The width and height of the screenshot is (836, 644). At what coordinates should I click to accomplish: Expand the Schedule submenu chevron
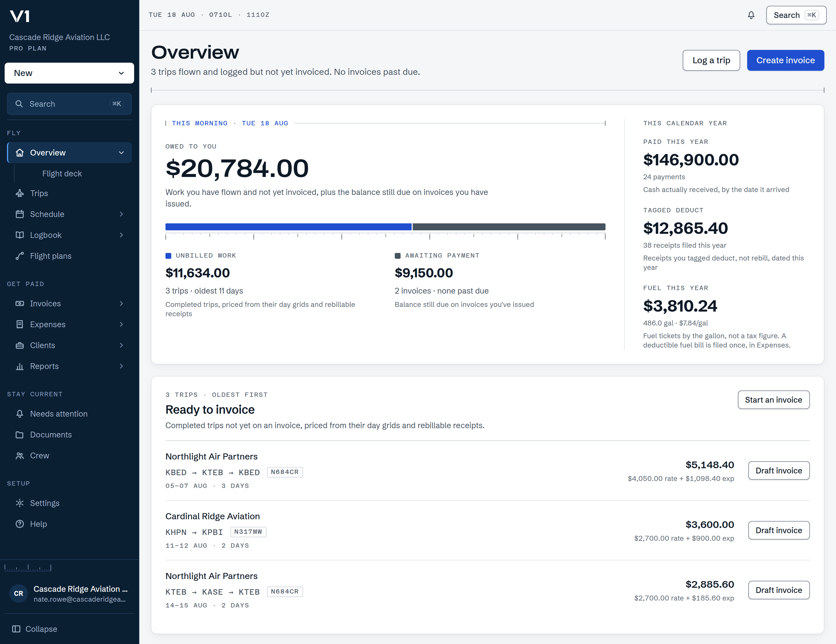(121, 214)
